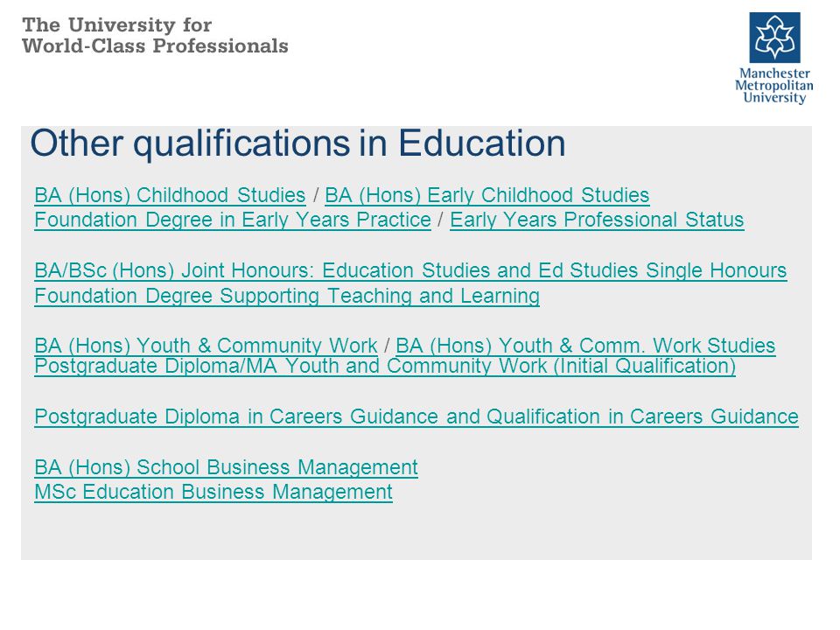The image size is (840, 630).
Task: Click slash separating the two Childhood Studies links
Action: [316, 195]
